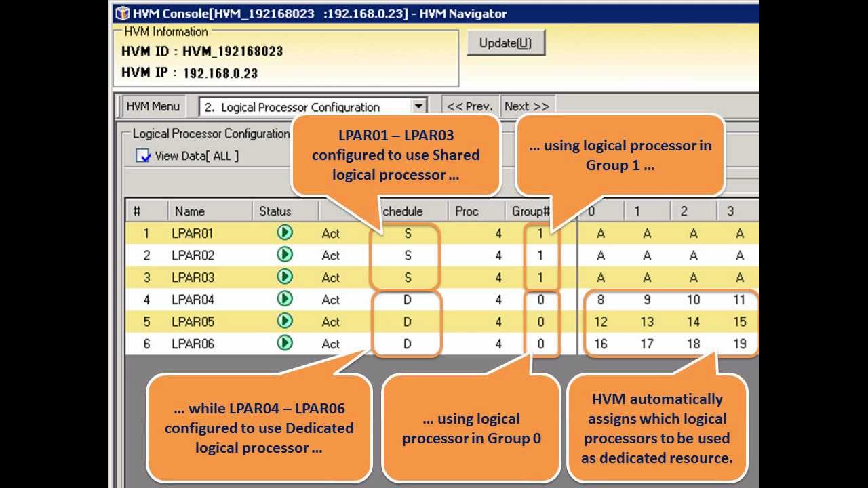This screenshot has width=868, height=488.
Task: Click the HVM Console title bar icon
Action: tap(123, 12)
